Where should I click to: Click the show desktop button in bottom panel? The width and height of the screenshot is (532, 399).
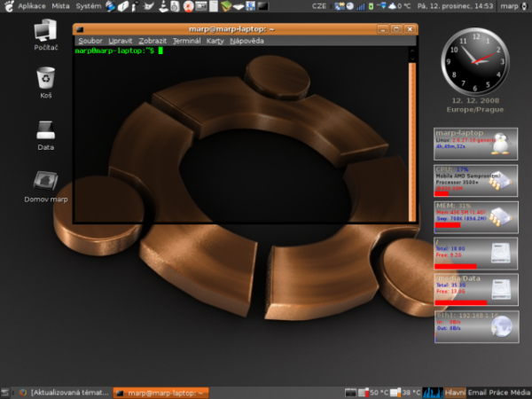[x=4, y=393]
